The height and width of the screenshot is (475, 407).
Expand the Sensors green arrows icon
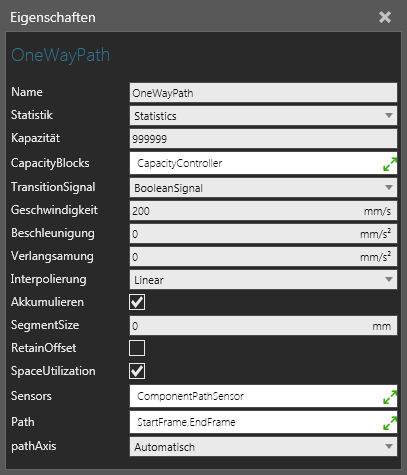390,397
